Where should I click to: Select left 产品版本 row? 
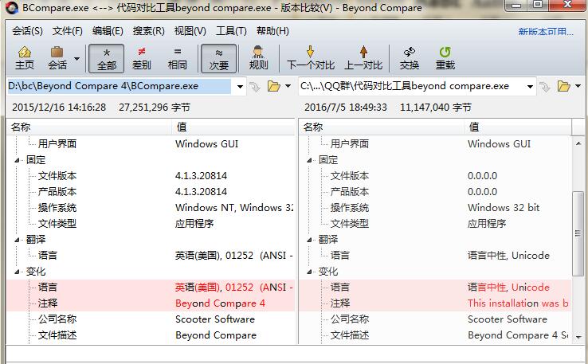point(151,192)
